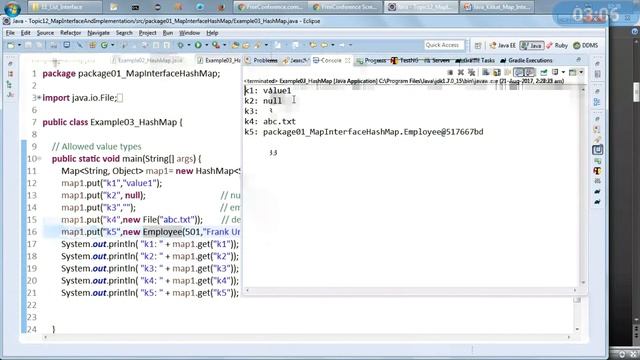Switch to Example03_HashMap editor tab
This screenshot has height=360, width=640.
tap(219, 60)
